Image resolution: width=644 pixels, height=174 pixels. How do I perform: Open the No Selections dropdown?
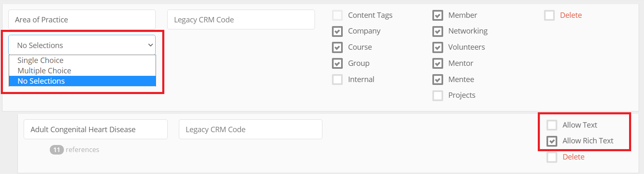coord(82,45)
